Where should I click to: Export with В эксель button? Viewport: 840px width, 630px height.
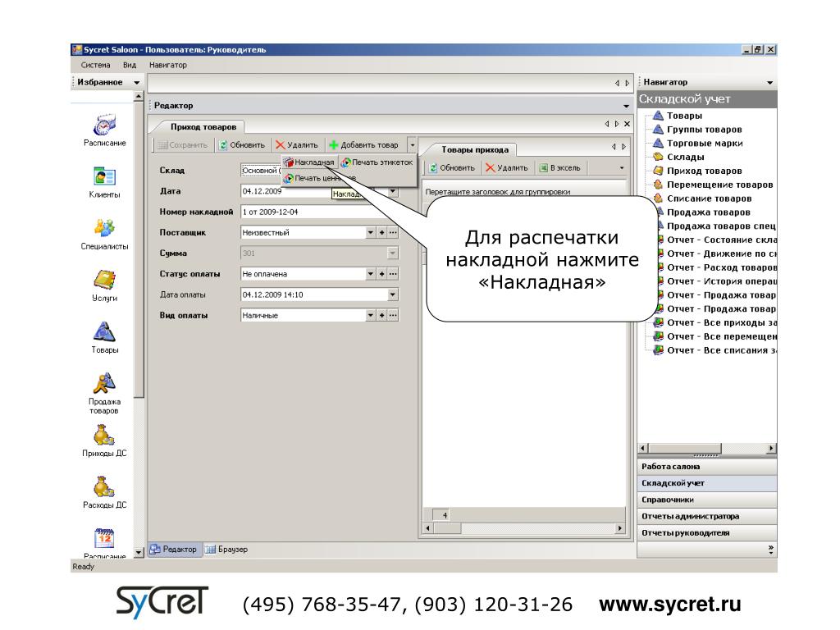click(559, 167)
